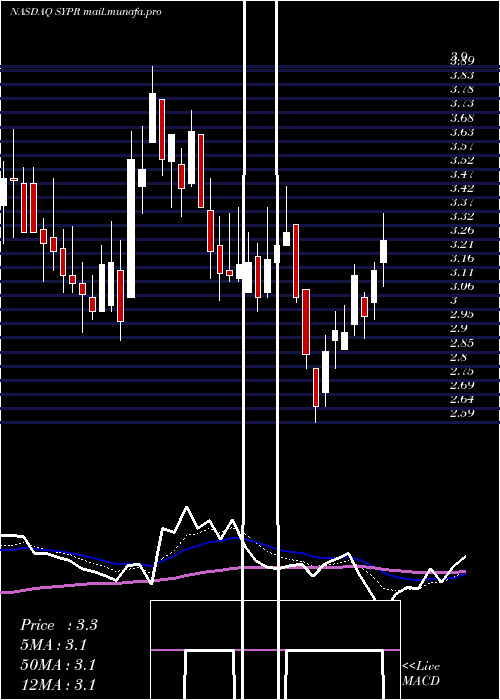Click the 3 price axis label

[454, 301]
